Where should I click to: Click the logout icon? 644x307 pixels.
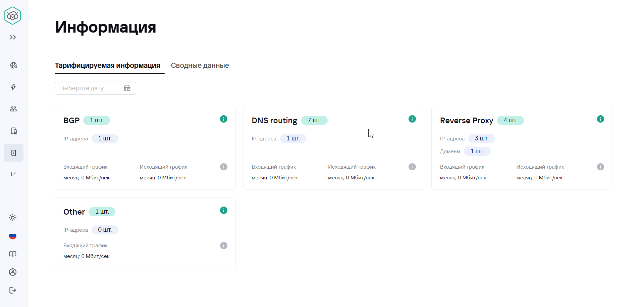13,290
